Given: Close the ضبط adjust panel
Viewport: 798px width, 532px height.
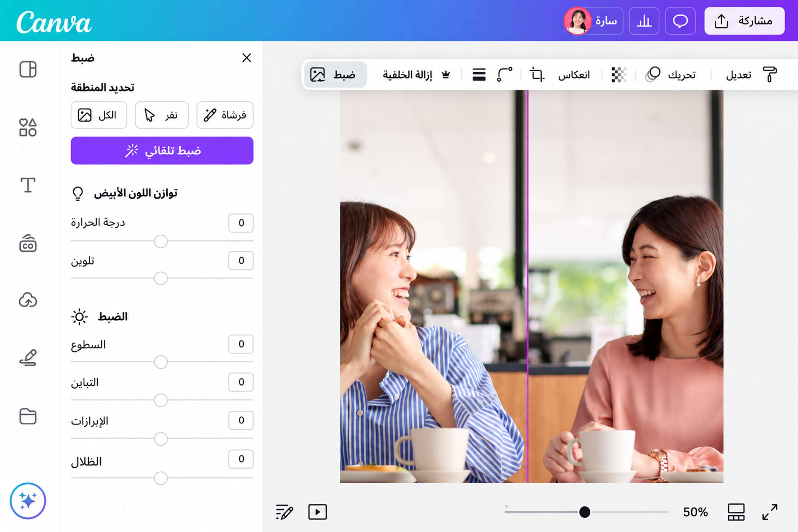Looking at the screenshot, I should point(247,58).
